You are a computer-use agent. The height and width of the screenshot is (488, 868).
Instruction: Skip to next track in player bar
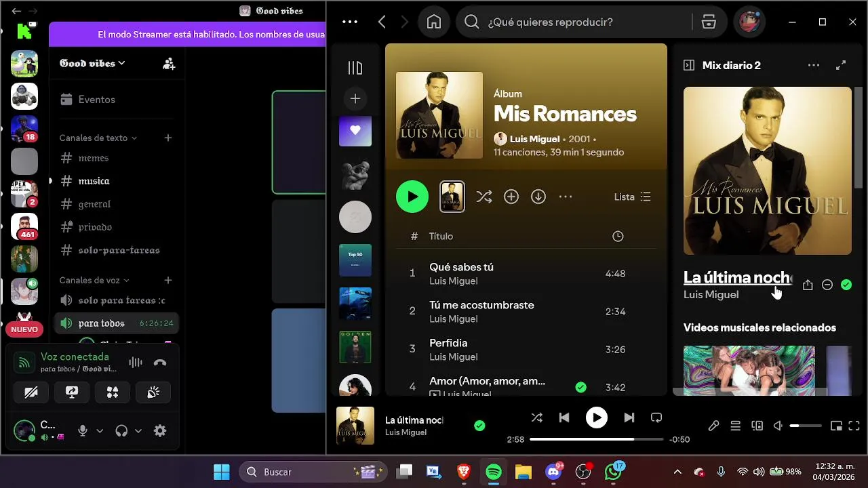[x=629, y=418]
